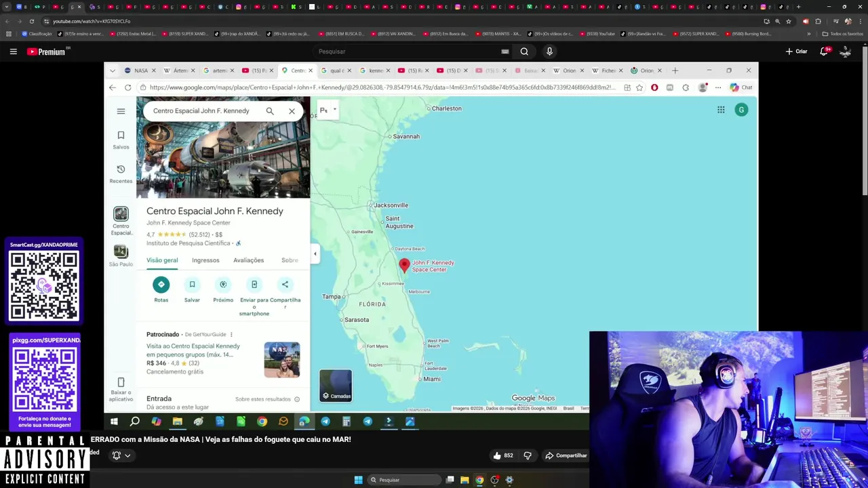Click YouTube Premium logo
868x488 pixels.
click(x=46, y=52)
